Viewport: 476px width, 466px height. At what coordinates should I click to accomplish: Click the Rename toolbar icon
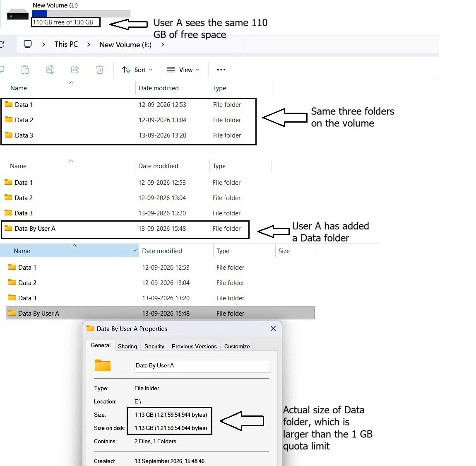tap(50, 70)
